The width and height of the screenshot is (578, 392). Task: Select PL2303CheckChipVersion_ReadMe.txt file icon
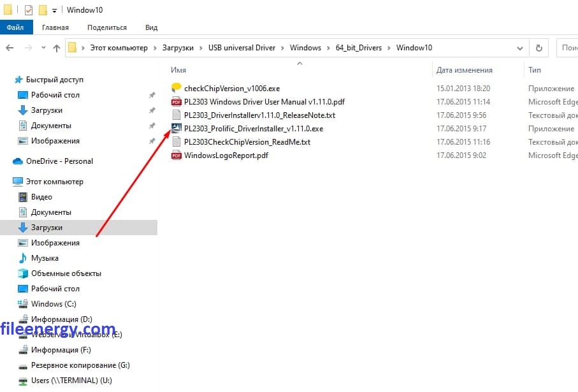[x=176, y=142]
